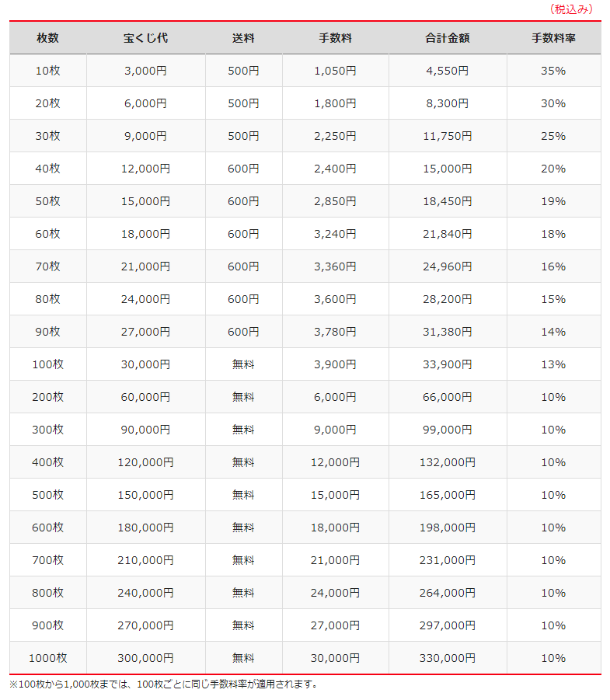The height and width of the screenshot is (700, 610).
Task: Click the 枚数 column header
Action: [48, 38]
